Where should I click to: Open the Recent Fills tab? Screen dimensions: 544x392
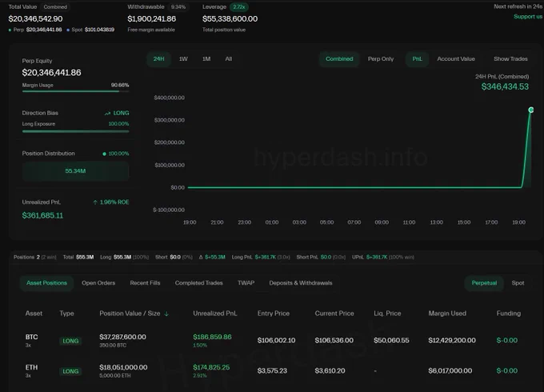click(x=145, y=283)
